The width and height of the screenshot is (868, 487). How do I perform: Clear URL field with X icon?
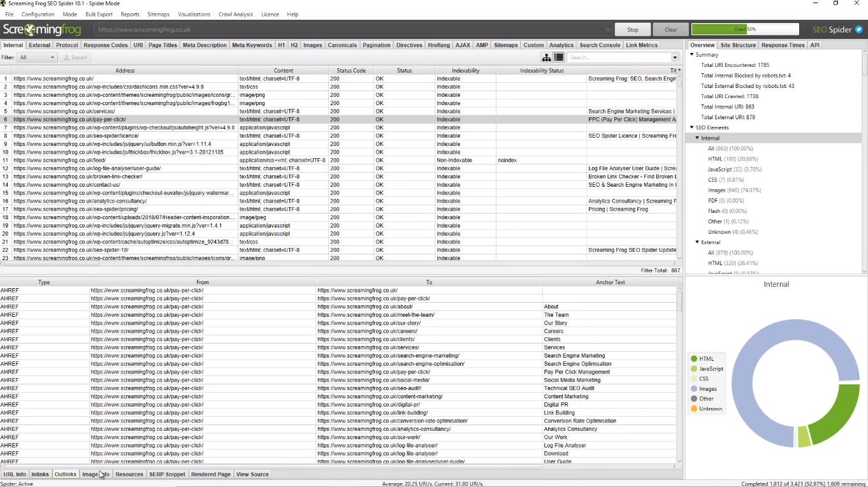607,30
